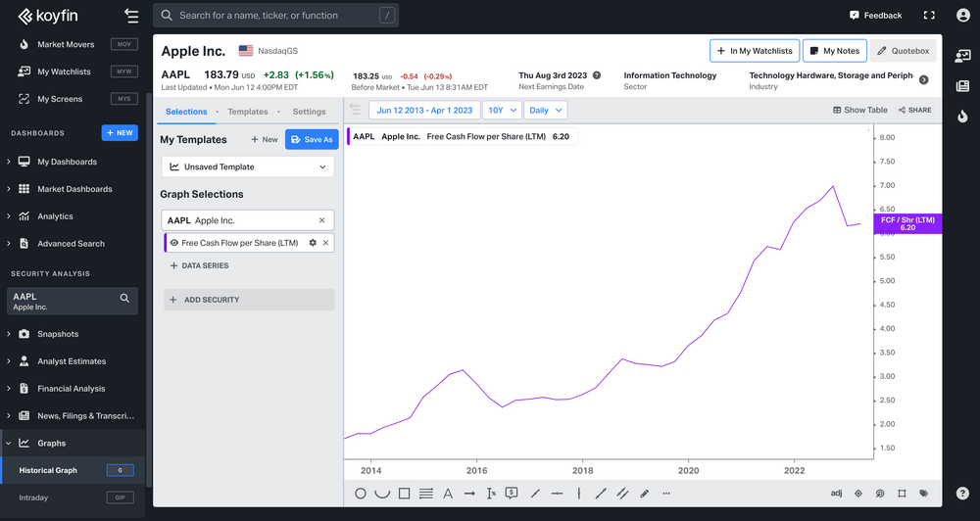The image size is (980, 521).
Task: Click the search bar for name or ticker
Action: [274, 16]
